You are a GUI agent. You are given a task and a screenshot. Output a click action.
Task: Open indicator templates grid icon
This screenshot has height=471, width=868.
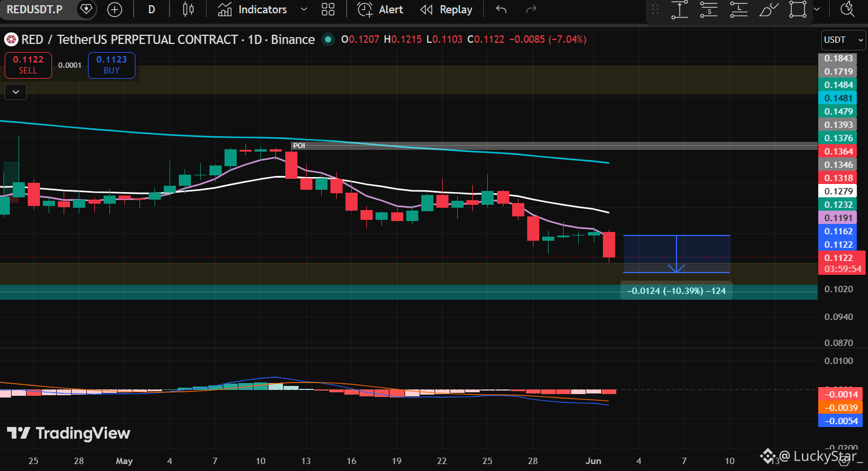coord(328,9)
